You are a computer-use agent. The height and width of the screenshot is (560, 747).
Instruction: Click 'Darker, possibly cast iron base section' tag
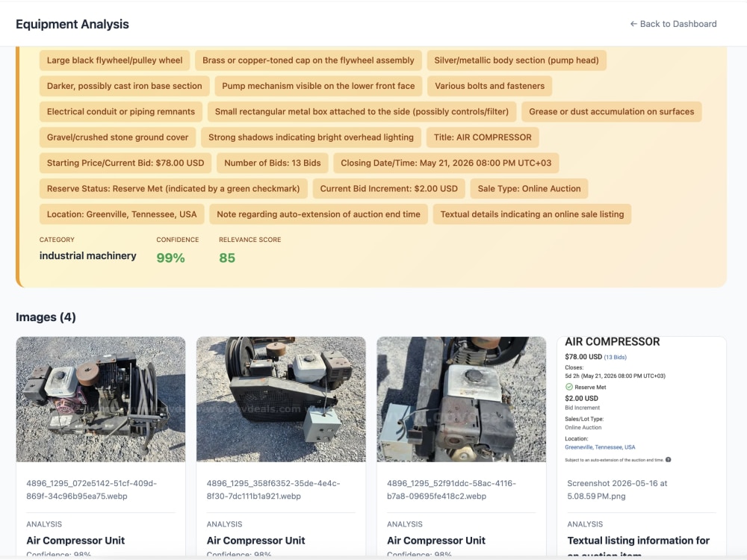tap(124, 86)
